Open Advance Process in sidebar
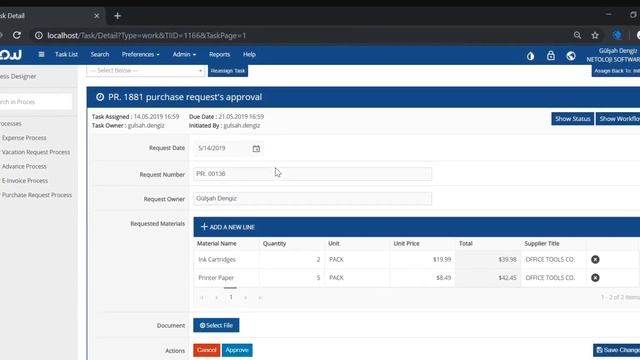This screenshot has width=640, height=360. [24, 167]
